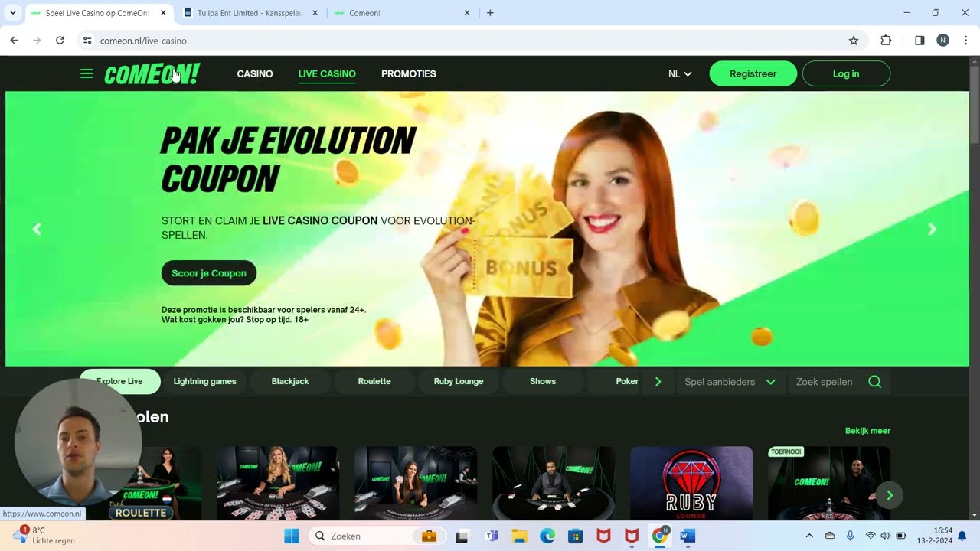The width and height of the screenshot is (980, 551).
Task: Open the Chrome side panel icon
Action: (920, 41)
